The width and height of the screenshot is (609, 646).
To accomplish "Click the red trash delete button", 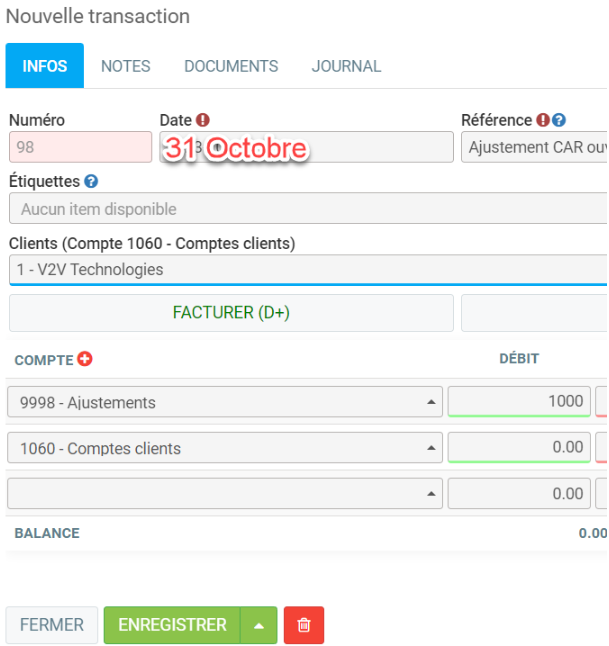I will click(x=303, y=625).
